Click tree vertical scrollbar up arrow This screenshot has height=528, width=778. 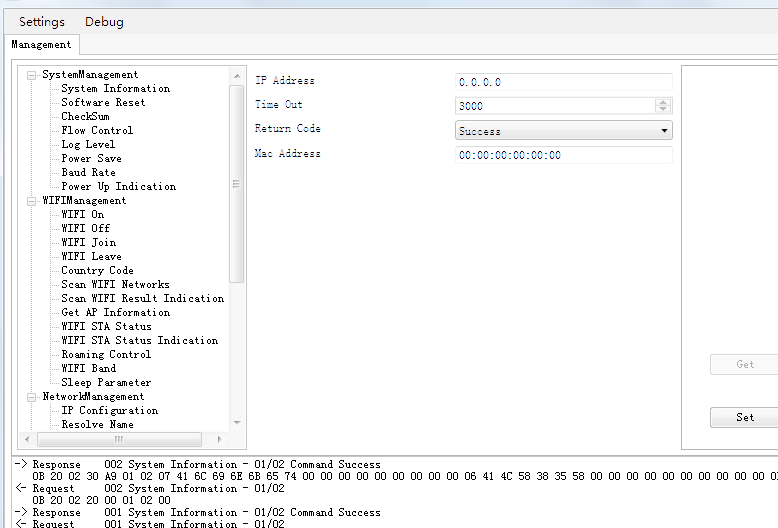(237, 76)
